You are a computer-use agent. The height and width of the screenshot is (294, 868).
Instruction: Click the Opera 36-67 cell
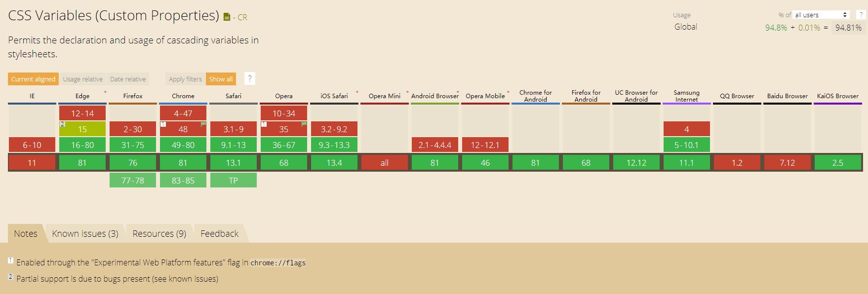point(284,145)
